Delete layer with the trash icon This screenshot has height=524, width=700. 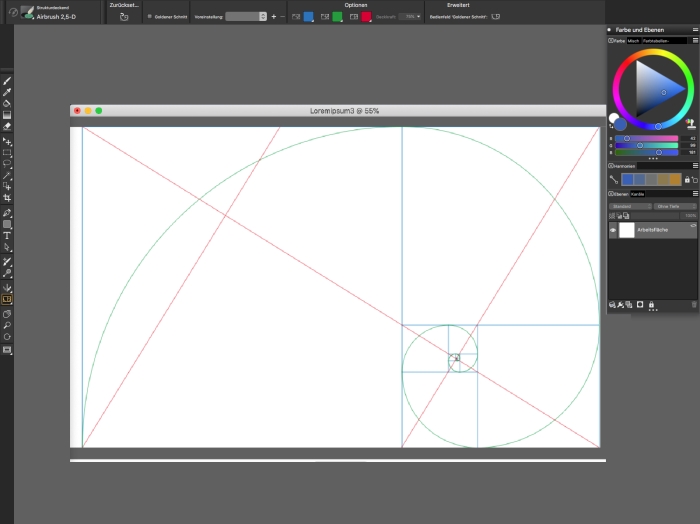point(694,304)
